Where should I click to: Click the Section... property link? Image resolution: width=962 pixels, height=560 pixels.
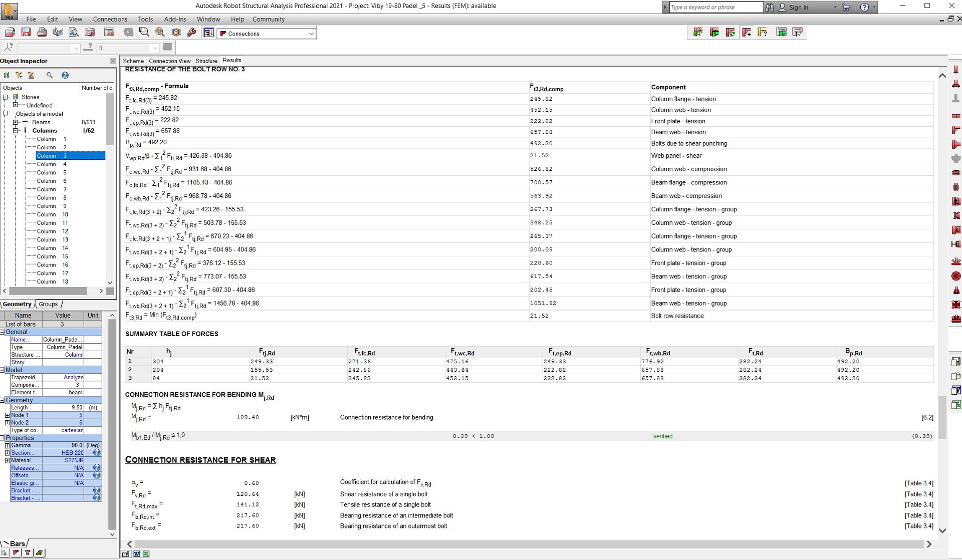23,453
